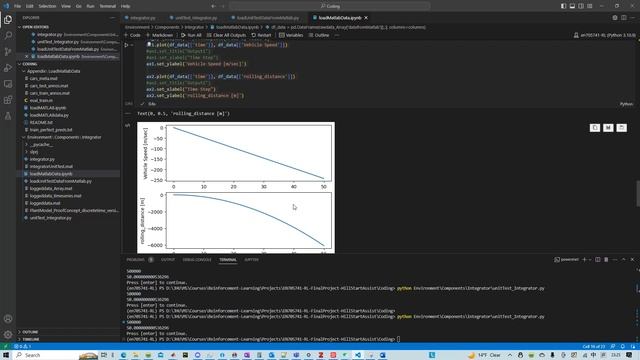
Task: Click the editor vertical scrollbar thumb
Action: (x=638, y=194)
